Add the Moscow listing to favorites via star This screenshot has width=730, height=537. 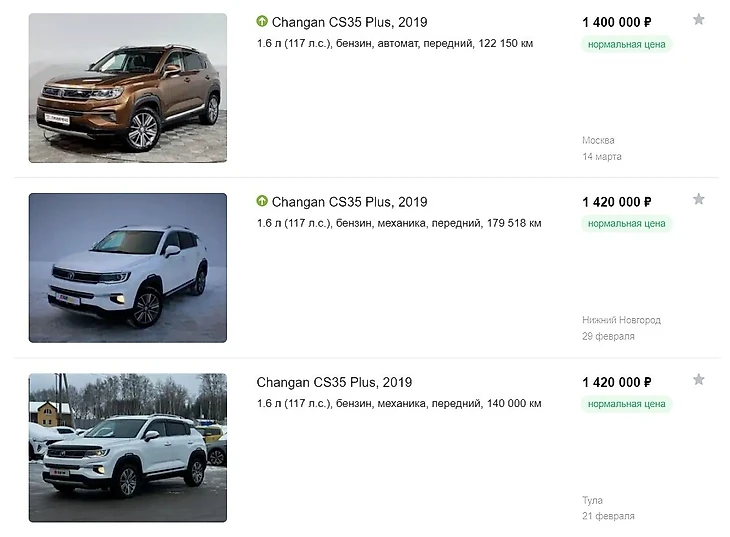pos(698,20)
